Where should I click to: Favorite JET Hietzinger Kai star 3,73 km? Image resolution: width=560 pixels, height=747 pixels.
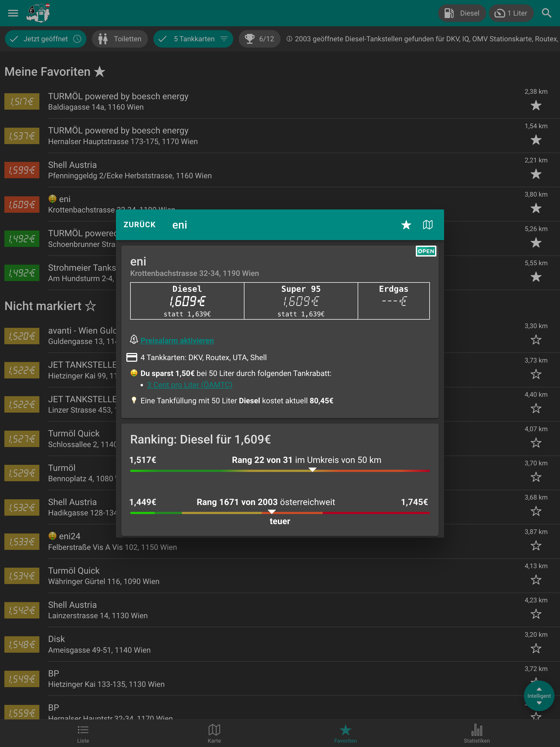point(536,374)
